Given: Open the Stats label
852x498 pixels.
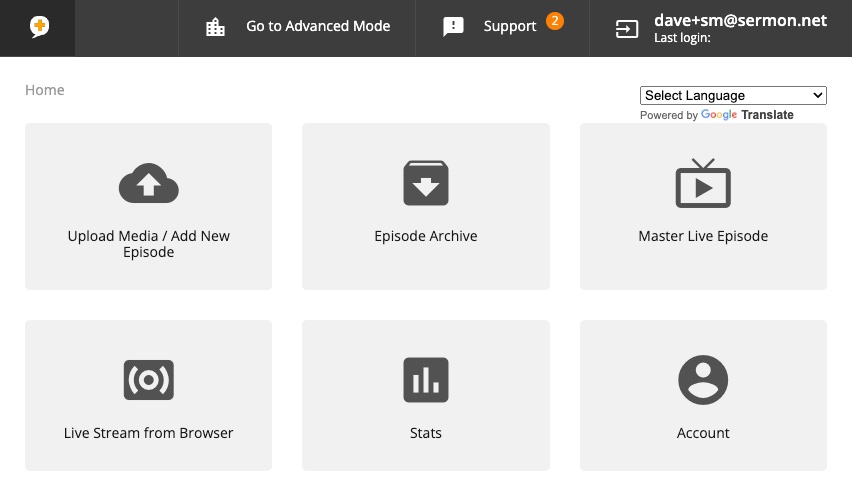Looking at the screenshot, I should tap(426, 433).
